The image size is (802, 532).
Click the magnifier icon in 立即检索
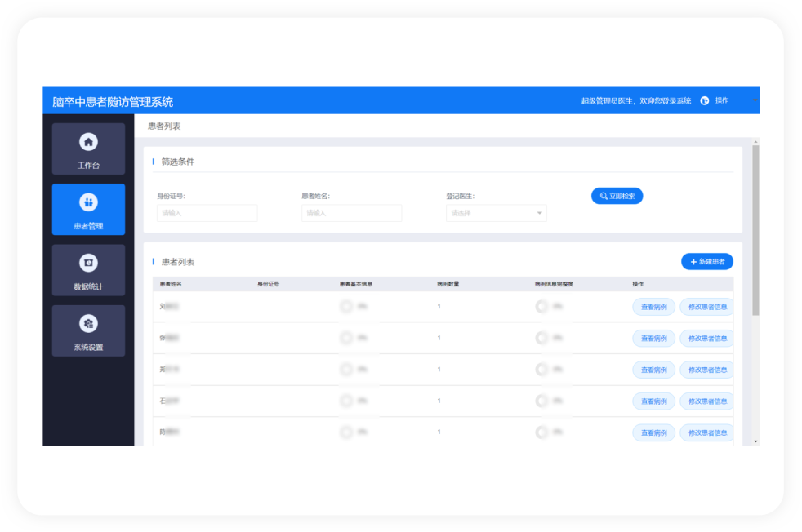[x=604, y=197]
